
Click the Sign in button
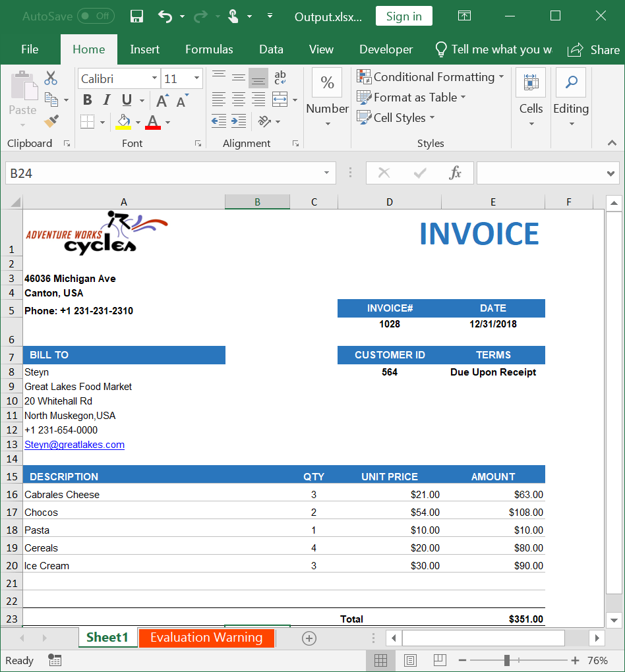[x=403, y=16]
